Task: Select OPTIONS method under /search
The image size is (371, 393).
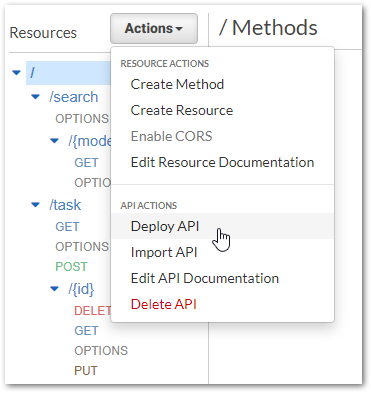Action: point(82,119)
